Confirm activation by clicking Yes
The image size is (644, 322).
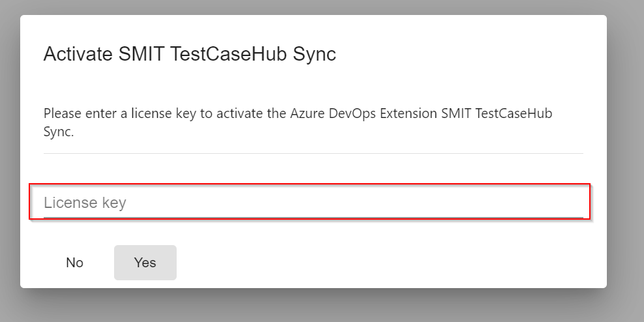(x=145, y=263)
